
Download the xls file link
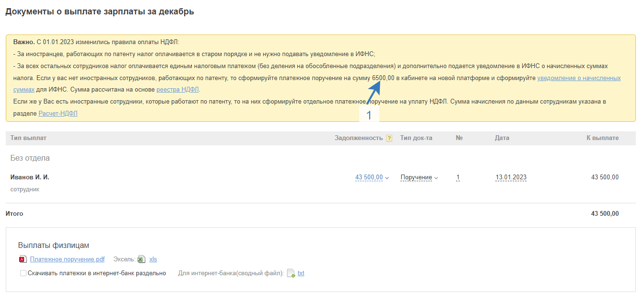click(153, 259)
